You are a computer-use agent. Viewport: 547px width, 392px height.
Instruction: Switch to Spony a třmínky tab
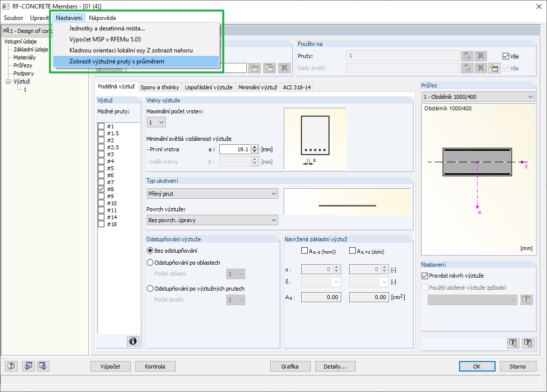click(160, 87)
